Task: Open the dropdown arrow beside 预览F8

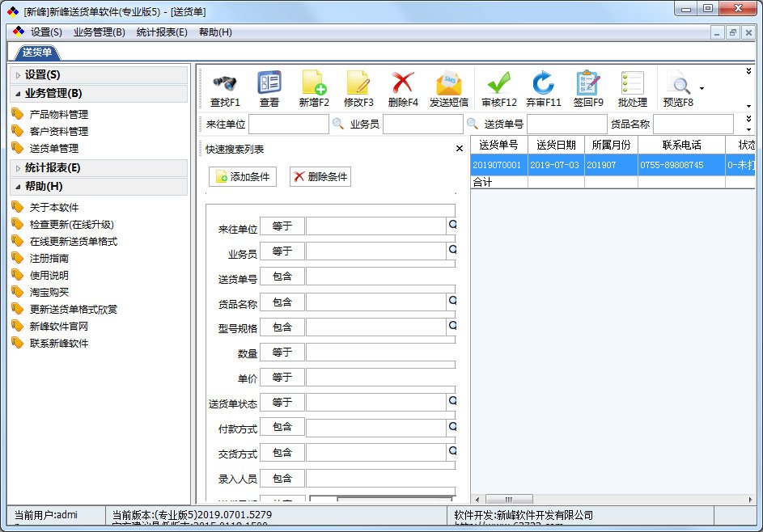Action: (x=702, y=88)
